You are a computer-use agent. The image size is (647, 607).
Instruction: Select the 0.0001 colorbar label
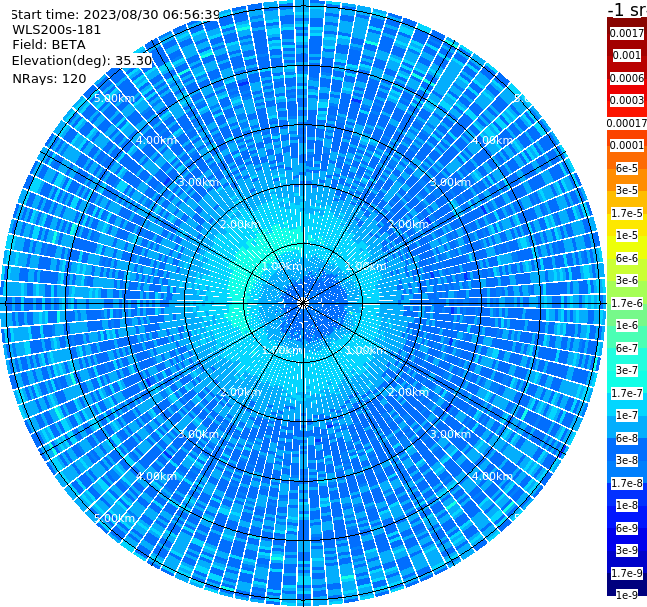pos(627,145)
